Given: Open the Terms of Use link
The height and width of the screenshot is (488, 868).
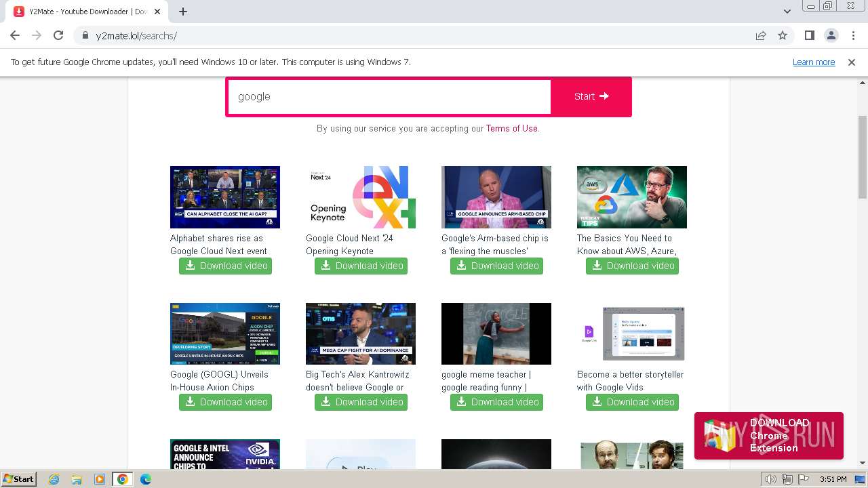Looking at the screenshot, I should 511,128.
